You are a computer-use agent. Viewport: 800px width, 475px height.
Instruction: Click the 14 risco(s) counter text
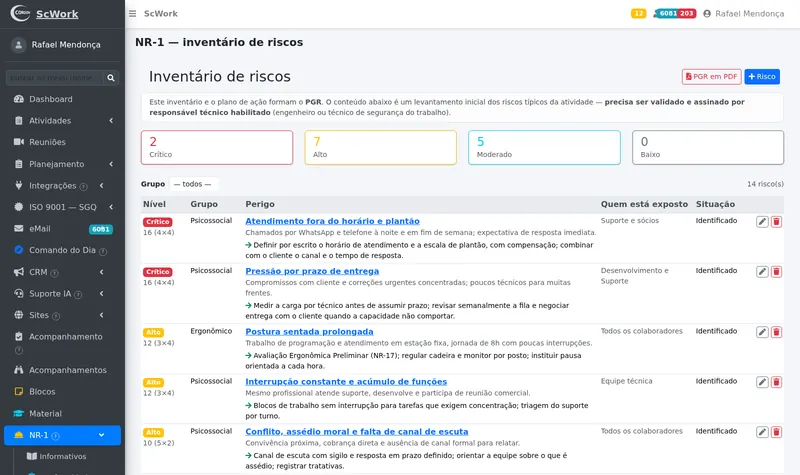click(x=765, y=184)
